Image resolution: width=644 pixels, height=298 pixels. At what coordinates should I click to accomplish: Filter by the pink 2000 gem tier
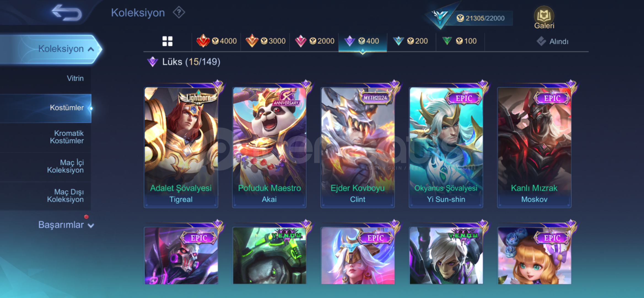314,41
